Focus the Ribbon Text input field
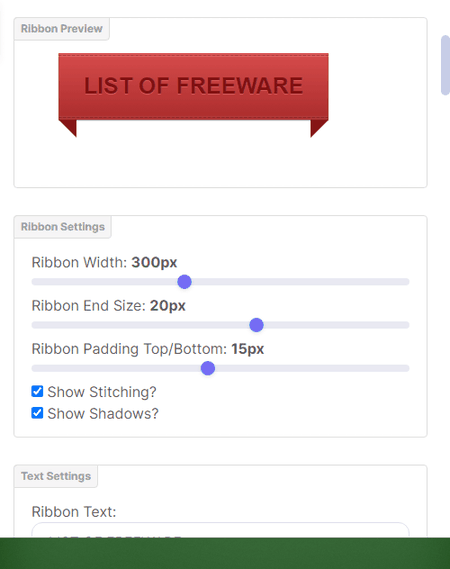The width and height of the screenshot is (450, 569). (x=220, y=530)
